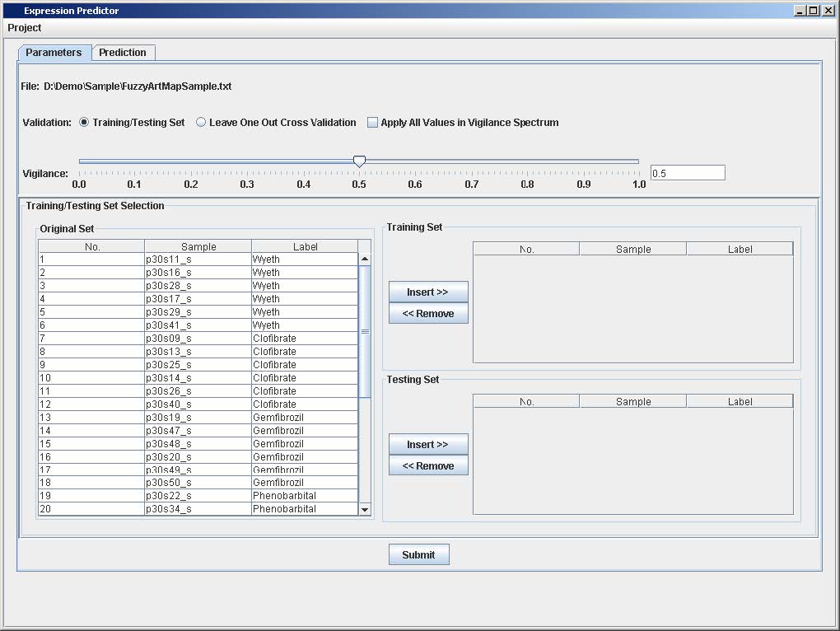Select sample p30s11_s in Original Set
Viewport: 840px width, 631px height.
(x=198, y=259)
